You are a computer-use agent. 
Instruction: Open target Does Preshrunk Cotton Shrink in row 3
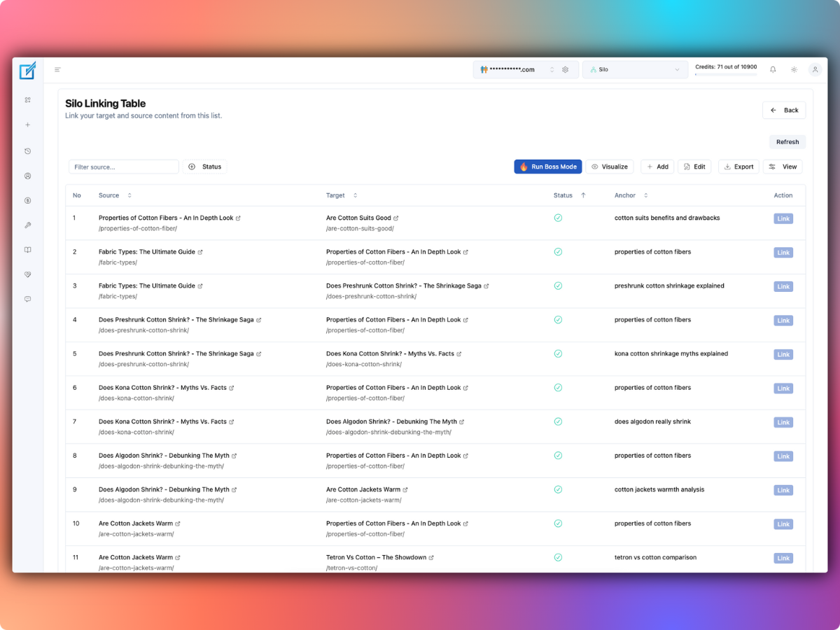point(404,286)
